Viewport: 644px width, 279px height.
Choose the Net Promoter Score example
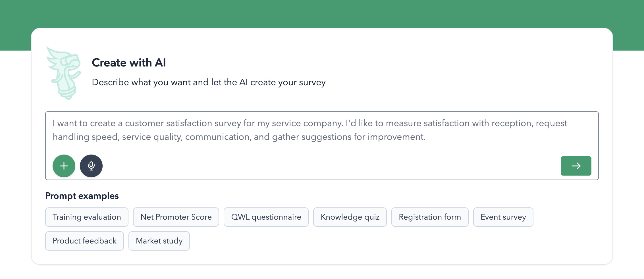176,217
